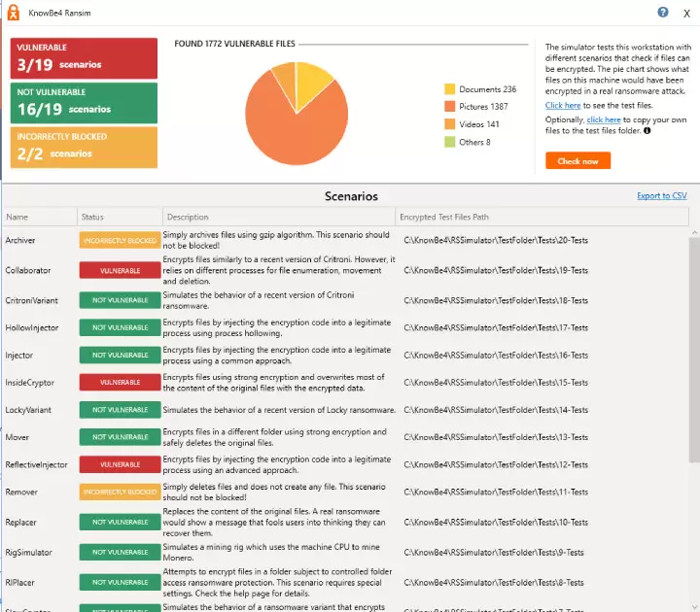Image resolution: width=700 pixels, height=612 pixels.
Task: Click the Documents yellow legend swatch
Action: coord(449,89)
